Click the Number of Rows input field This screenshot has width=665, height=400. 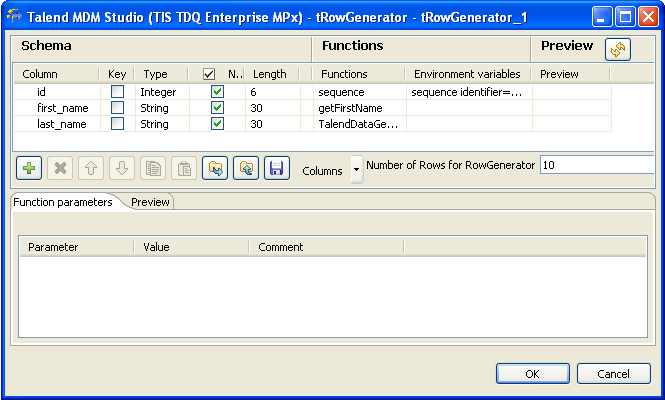596,165
